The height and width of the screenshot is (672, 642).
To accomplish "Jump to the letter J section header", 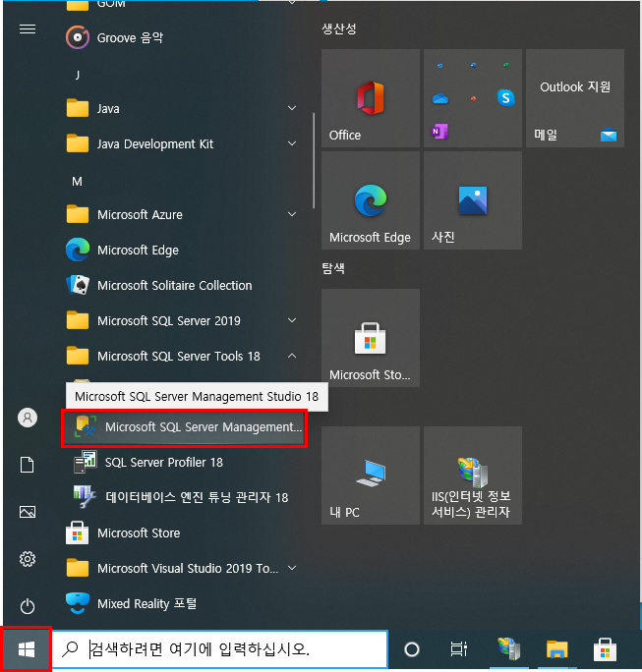I will tap(78, 75).
